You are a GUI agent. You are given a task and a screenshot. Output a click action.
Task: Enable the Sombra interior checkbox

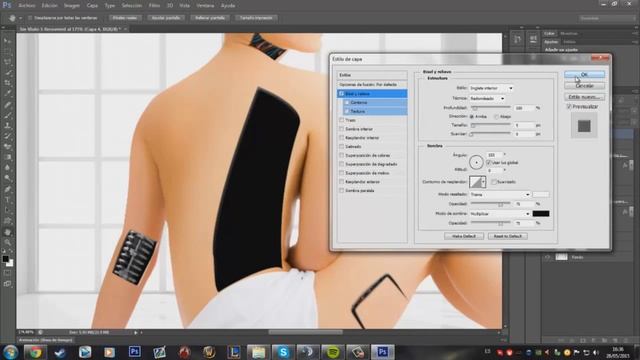pyautogui.click(x=342, y=129)
